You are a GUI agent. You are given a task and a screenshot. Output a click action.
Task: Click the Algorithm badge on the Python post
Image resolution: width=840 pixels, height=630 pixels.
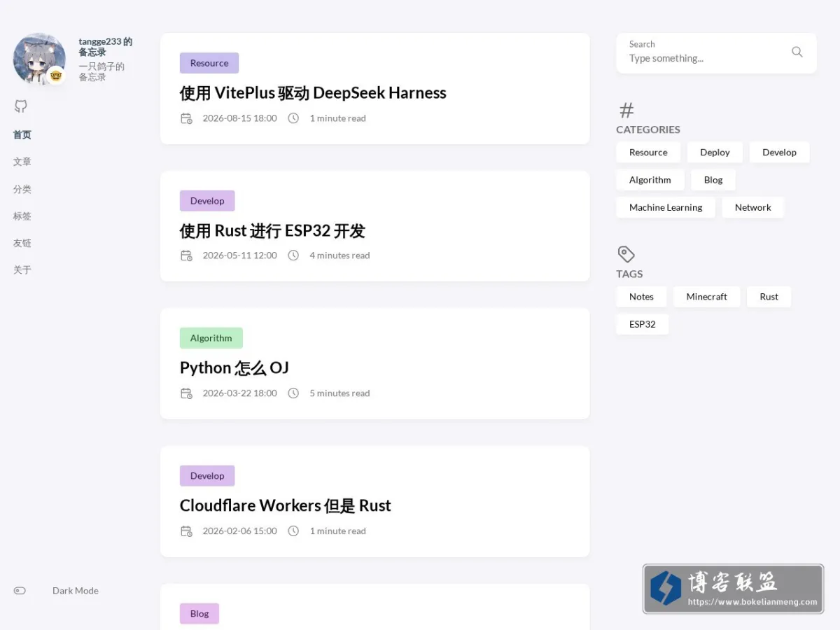tap(211, 338)
